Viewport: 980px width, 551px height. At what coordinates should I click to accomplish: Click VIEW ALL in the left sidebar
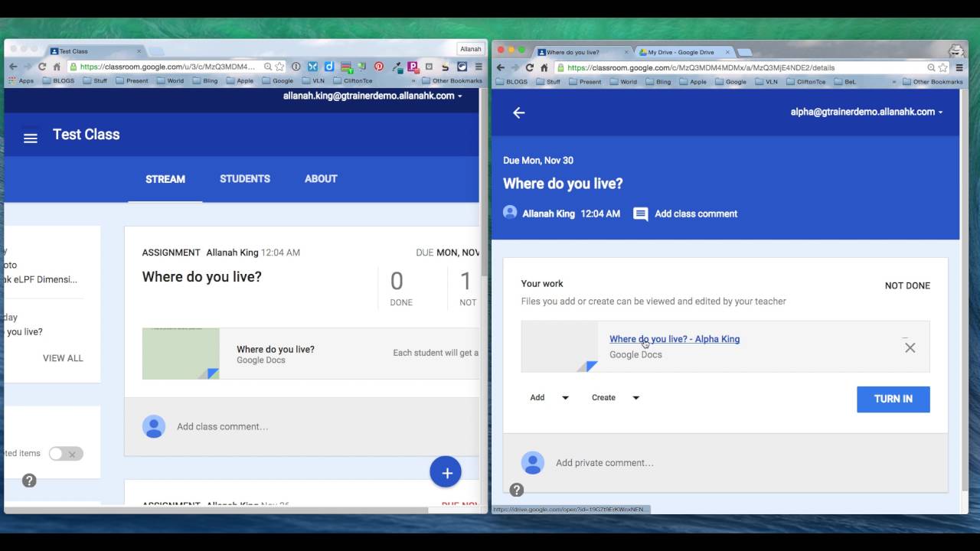63,358
